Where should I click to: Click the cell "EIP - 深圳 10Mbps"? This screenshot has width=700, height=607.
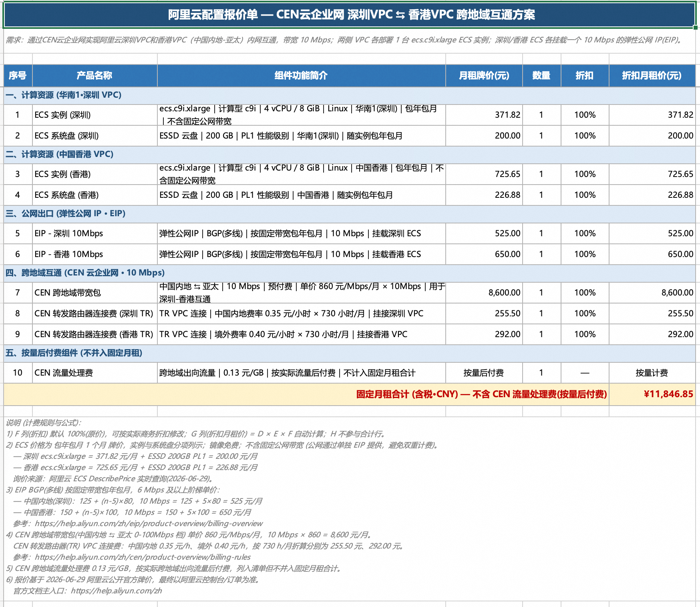click(95, 233)
